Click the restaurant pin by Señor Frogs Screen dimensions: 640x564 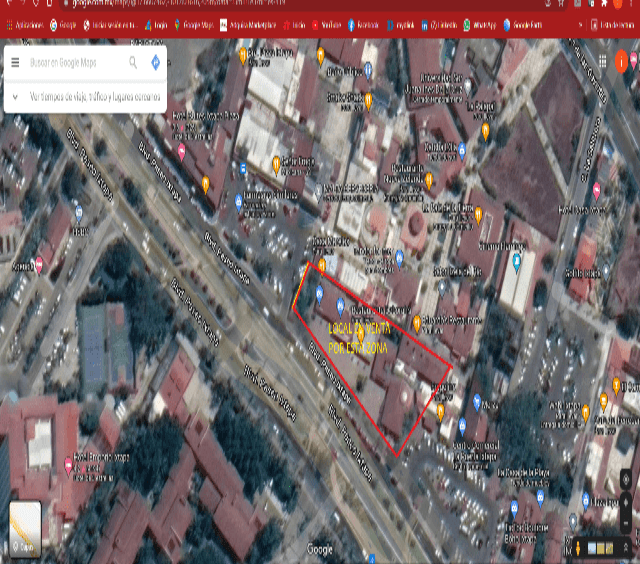[276, 164]
